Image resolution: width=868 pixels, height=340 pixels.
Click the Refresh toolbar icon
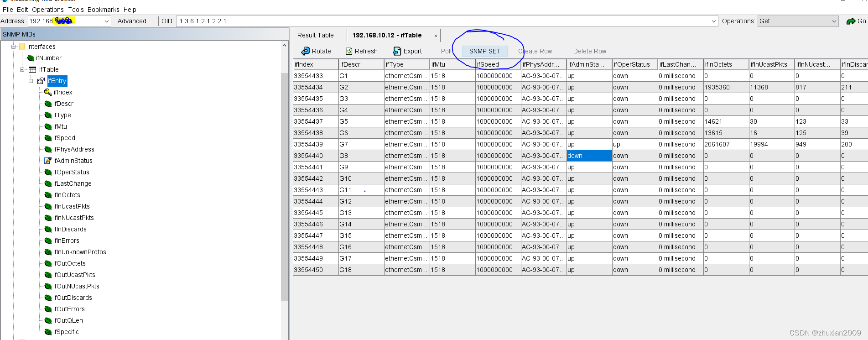click(x=349, y=51)
